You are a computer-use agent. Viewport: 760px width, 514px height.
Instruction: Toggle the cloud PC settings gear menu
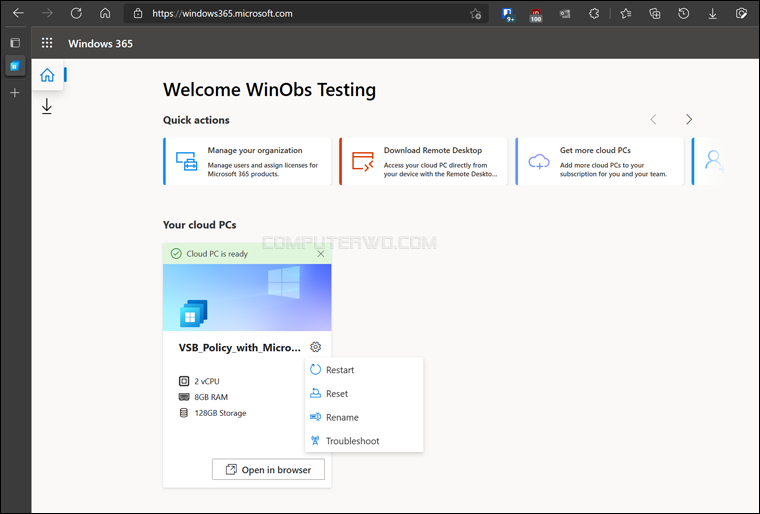(x=316, y=347)
